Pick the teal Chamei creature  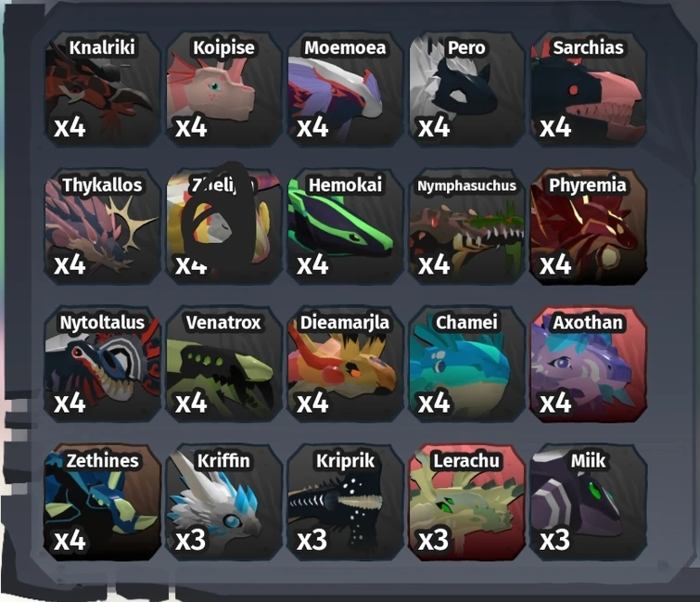(x=466, y=364)
